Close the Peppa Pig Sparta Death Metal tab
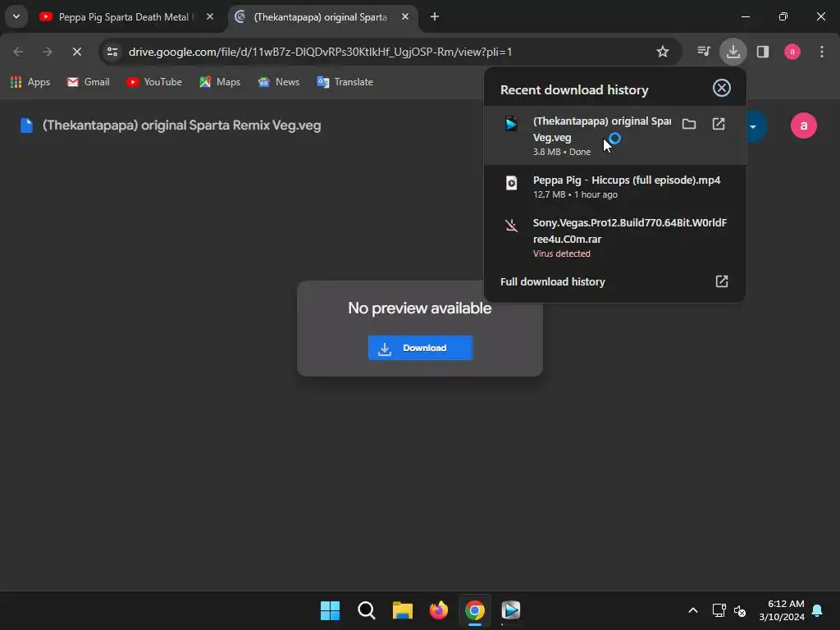 tap(210, 17)
